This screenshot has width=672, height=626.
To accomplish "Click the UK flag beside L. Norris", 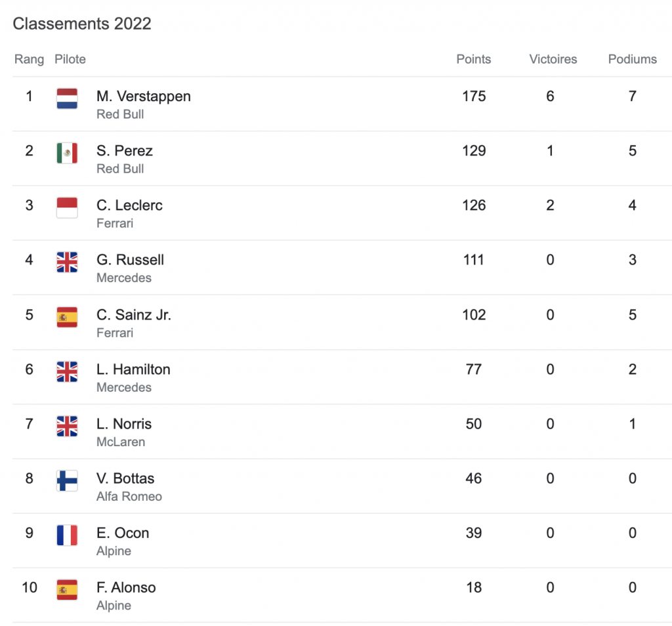I will click(x=67, y=426).
